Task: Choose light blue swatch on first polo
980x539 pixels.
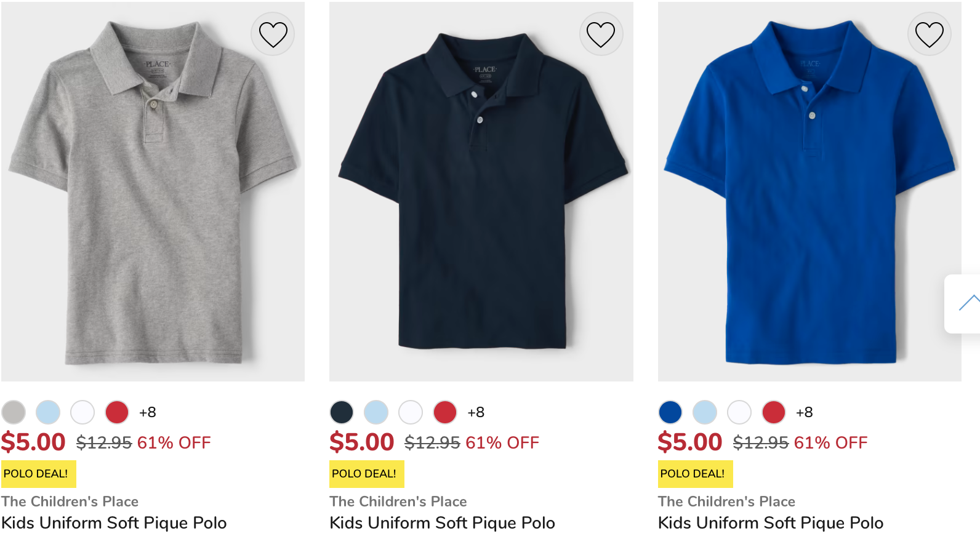Action: click(48, 412)
